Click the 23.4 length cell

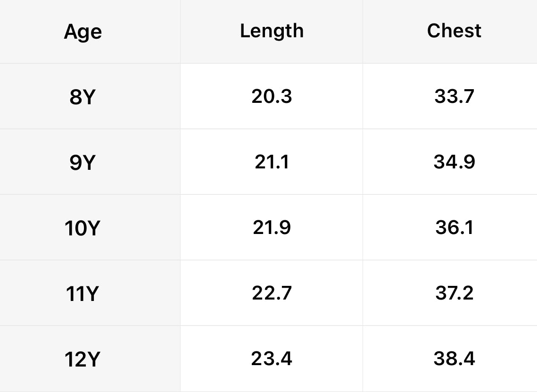point(272,359)
